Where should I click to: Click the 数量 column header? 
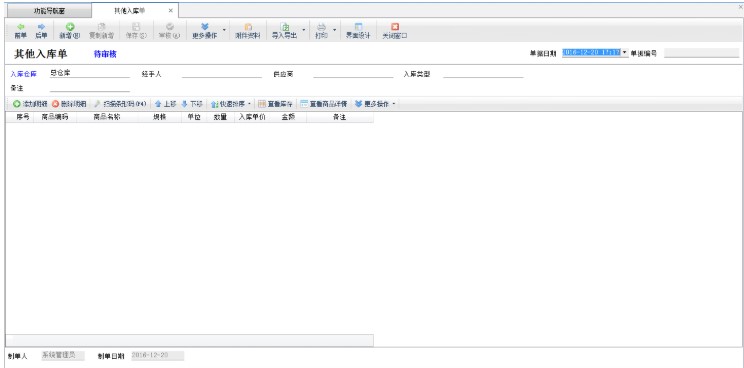pyautogui.click(x=221, y=117)
